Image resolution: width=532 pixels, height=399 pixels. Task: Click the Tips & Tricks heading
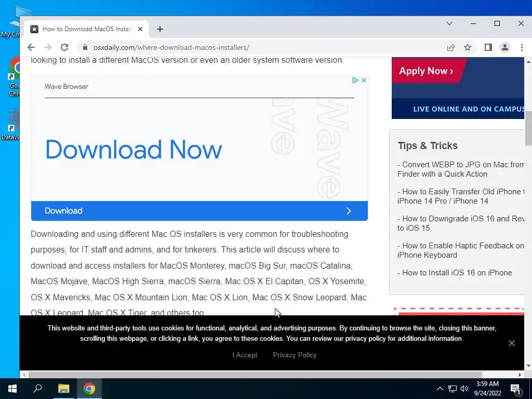[x=428, y=145]
